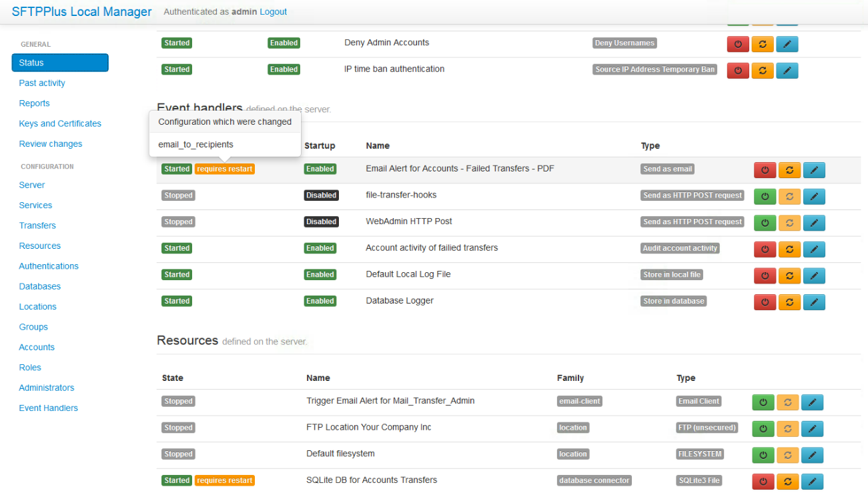Select the Status sidebar item
This screenshot has height=495, width=868.
(59, 63)
